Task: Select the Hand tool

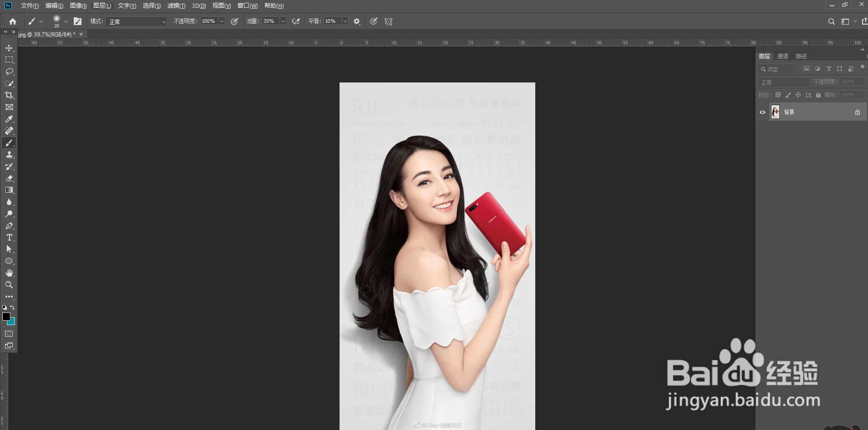Action: tap(9, 273)
